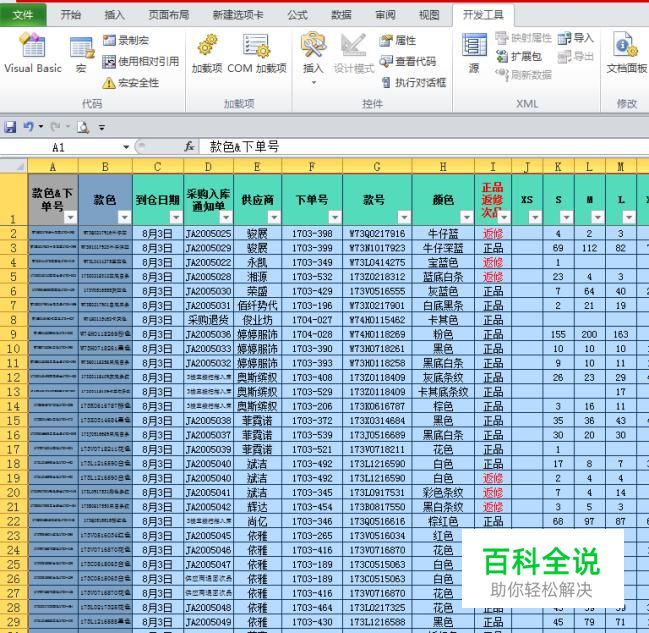Open the Name Box dropdown arrow
The height and width of the screenshot is (633, 649).
[x=126, y=147]
